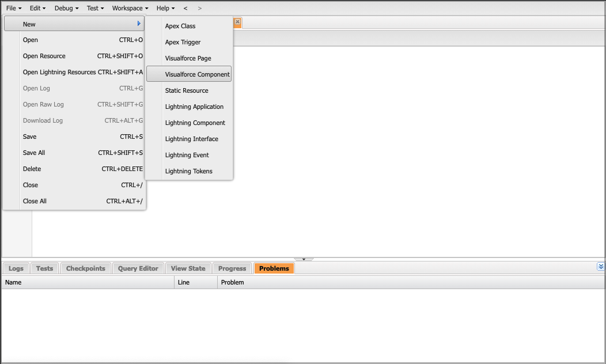Select Open Lightning Resources
This screenshot has height=364, width=606.
pos(74,72)
